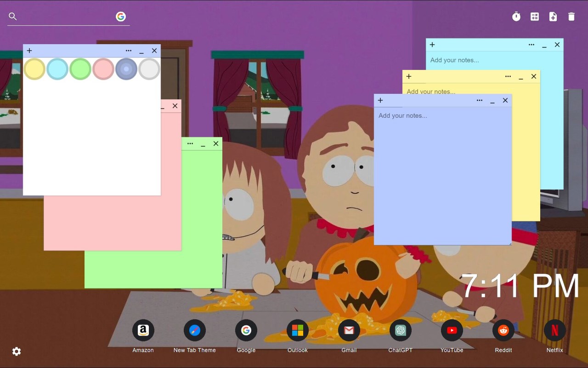Open the three-dot menu on periwinkle note
Screen dimensions: 588x368
(480, 100)
